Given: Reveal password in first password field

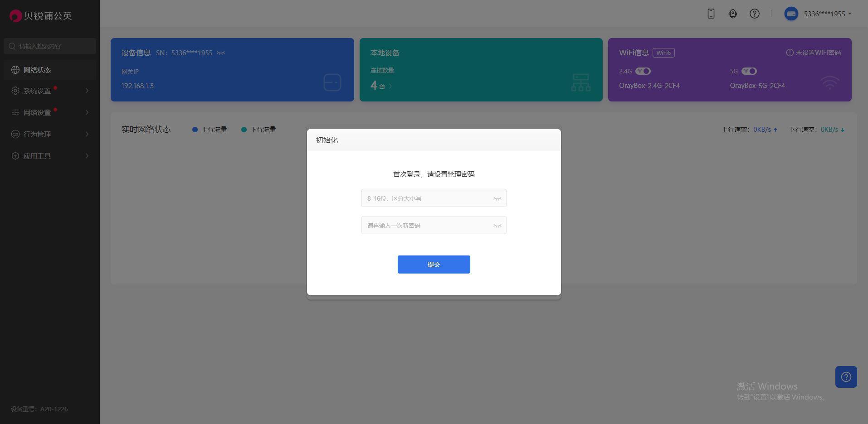Looking at the screenshot, I should (x=497, y=198).
